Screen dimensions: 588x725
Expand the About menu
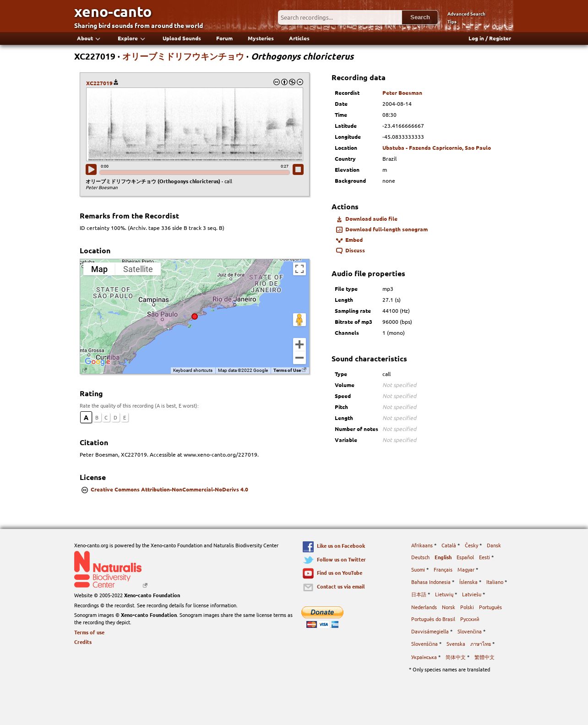88,38
